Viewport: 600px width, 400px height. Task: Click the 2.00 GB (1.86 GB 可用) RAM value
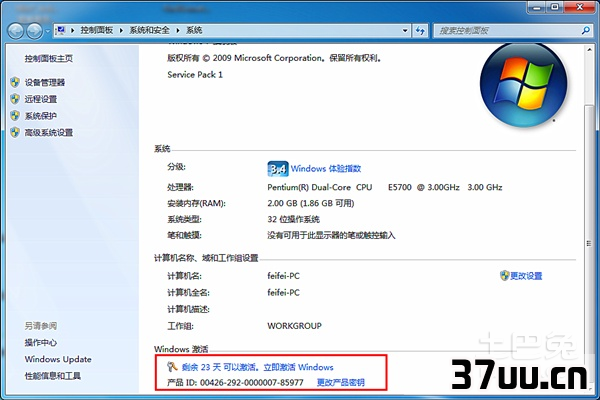pyautogui.click(x=311, y=203)
